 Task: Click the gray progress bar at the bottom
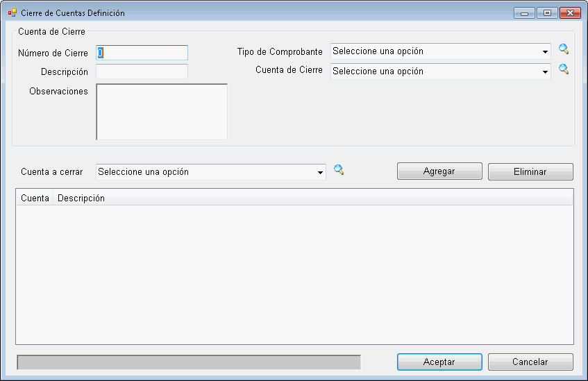(189, 362)
